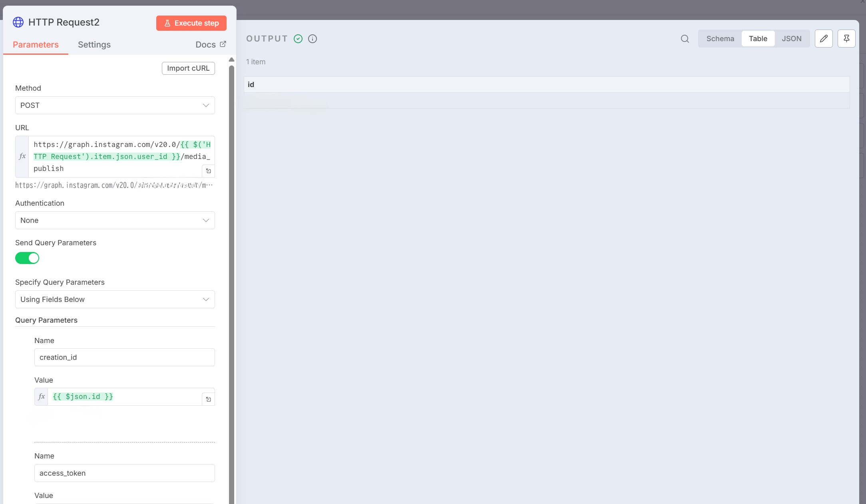Disable Send Query Parameters toggle
The image size is (866, 504).
pos(27,258)
